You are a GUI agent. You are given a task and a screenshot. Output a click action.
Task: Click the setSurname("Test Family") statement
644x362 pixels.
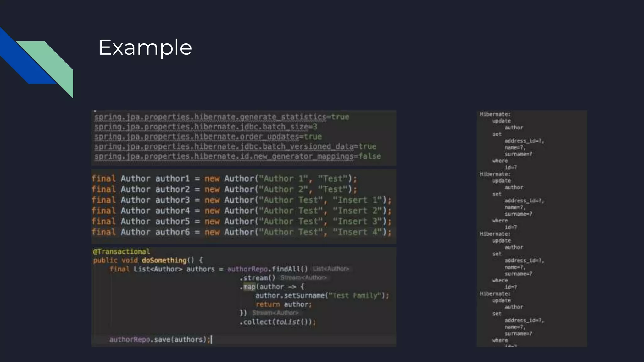322,295
